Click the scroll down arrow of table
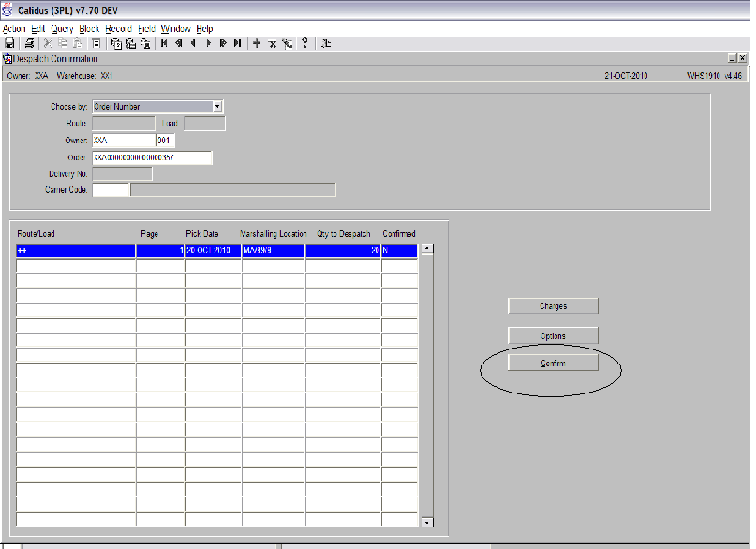 point(427,523)
